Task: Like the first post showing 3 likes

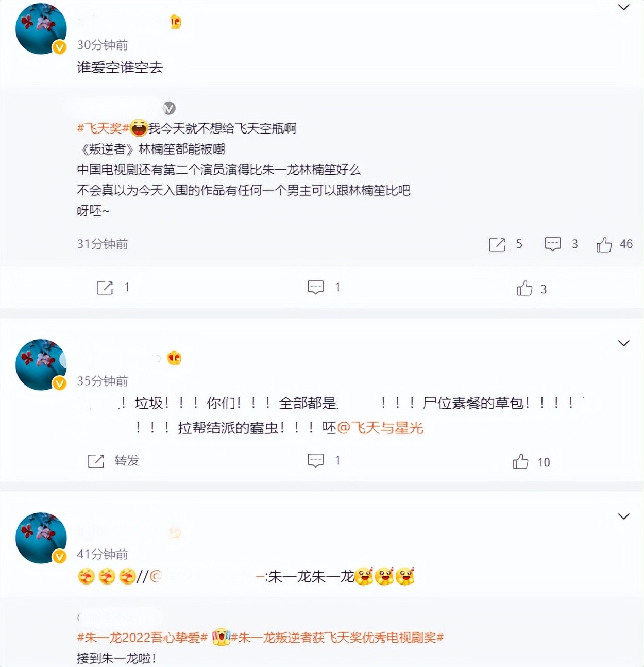Action: (x=524, y=288)
